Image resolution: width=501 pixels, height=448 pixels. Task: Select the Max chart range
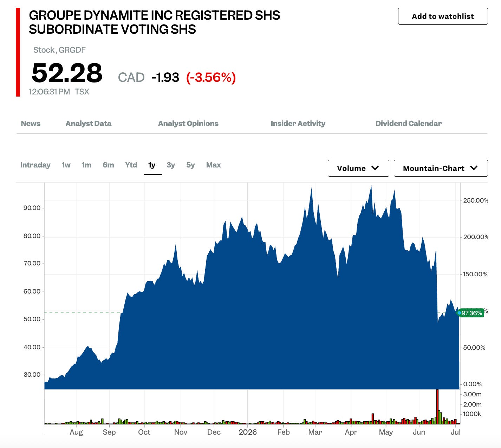click(213, 165)
